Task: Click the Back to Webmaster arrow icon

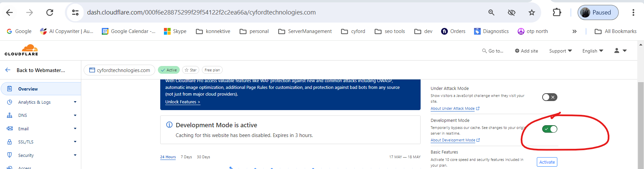Action: (x=8, y=70)
